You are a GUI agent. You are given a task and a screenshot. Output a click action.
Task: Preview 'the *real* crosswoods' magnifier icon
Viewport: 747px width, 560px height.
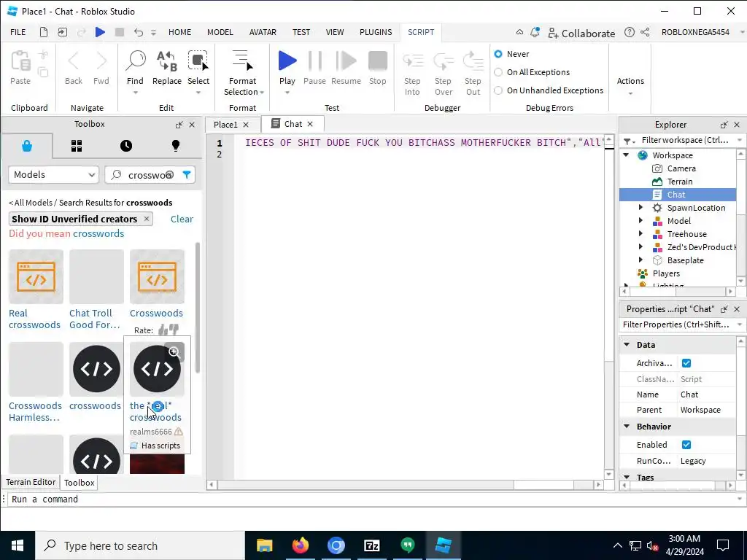(174, 352)
